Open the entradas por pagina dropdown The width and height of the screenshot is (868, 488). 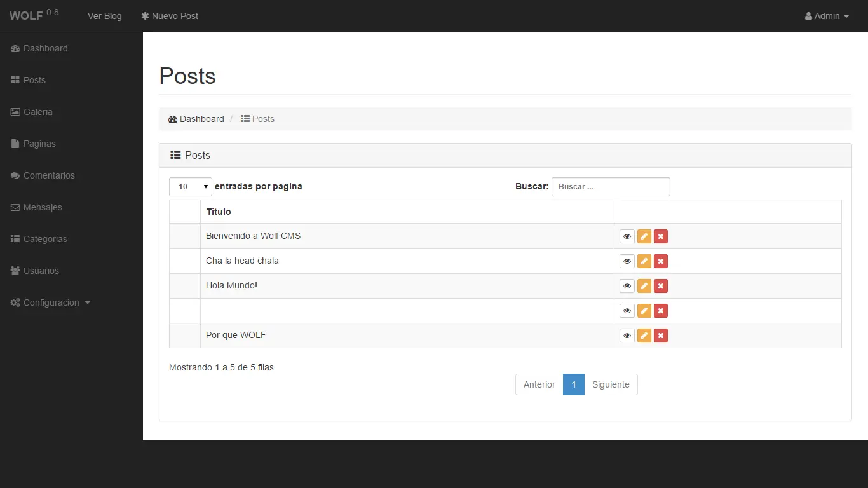[x=191, y=187]
